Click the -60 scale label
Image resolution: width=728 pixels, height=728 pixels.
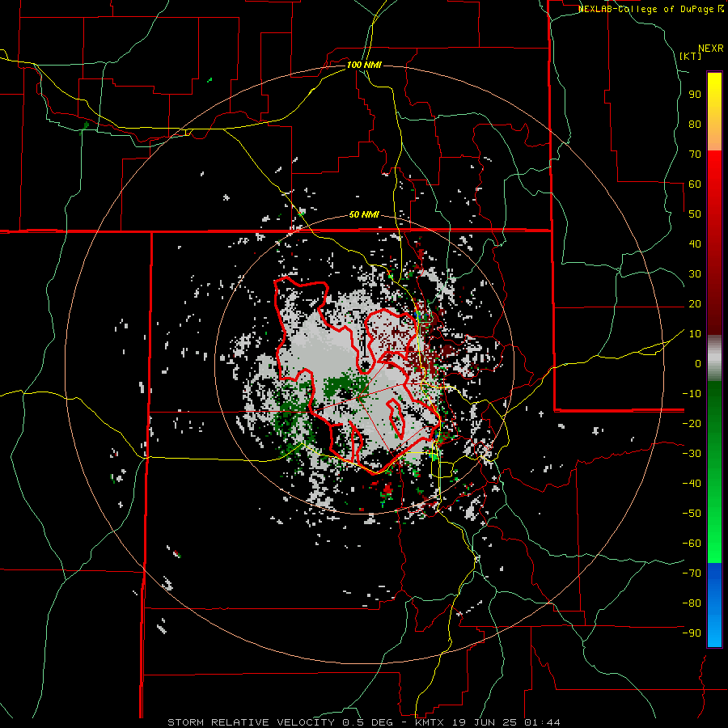(692, 544)
